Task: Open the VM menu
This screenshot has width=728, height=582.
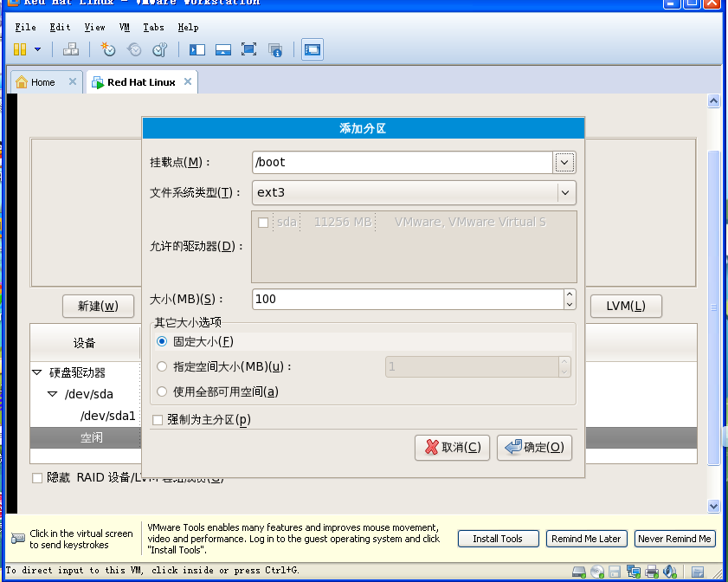Action: pos(125,27)
